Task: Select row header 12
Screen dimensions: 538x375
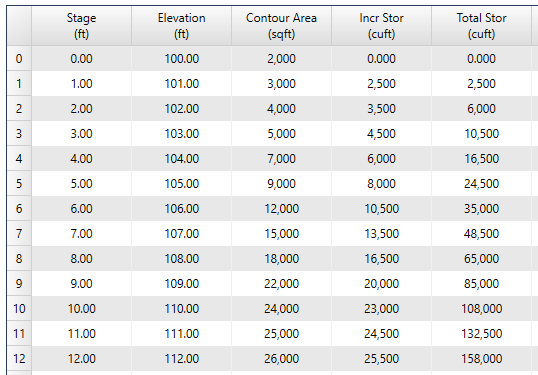Action: click(19, 359)
